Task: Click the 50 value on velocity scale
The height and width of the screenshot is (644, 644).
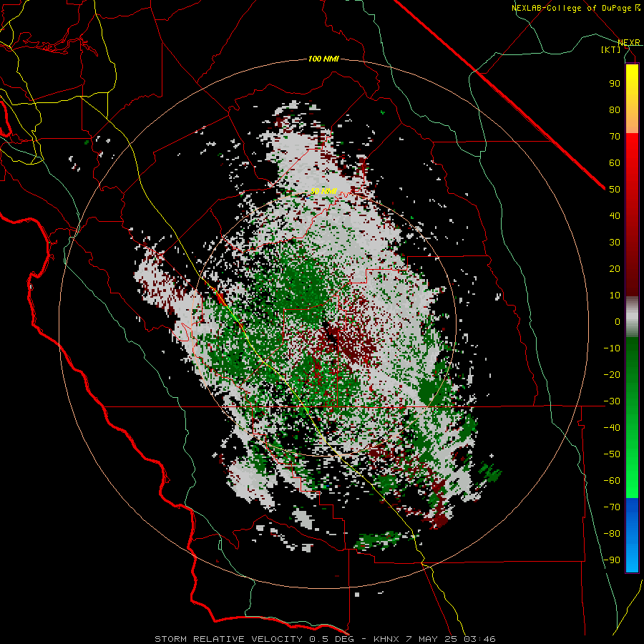Action: tap(615, 190)
